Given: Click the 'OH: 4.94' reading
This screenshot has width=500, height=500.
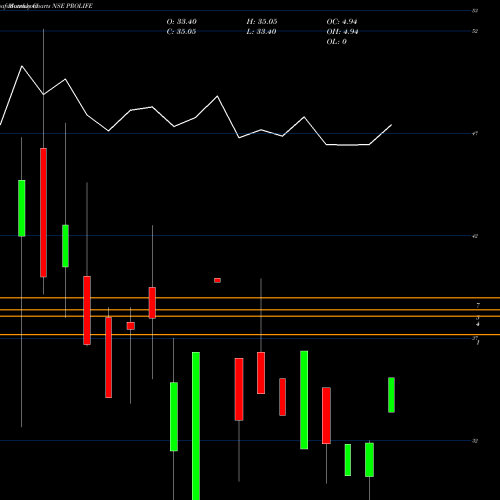Looking at the screenshot, I should tap(342, 32).
